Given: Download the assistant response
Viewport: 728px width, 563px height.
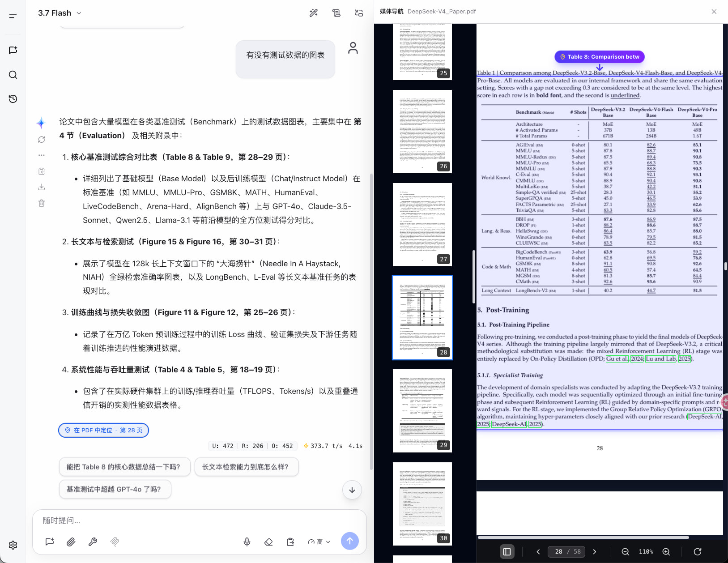Looking at the screenshot, I should click(x=42, y=187).
